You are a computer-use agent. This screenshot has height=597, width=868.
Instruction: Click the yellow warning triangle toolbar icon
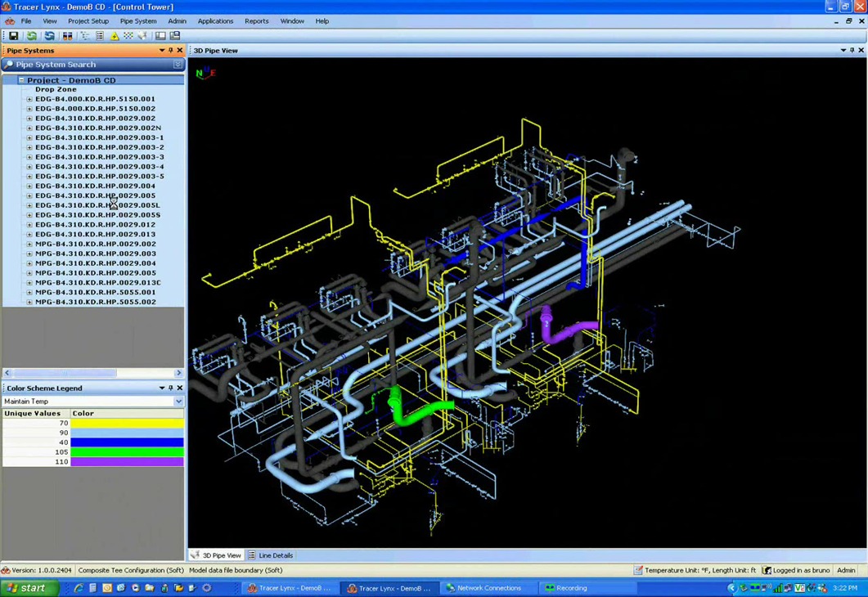tap(115, 36)
